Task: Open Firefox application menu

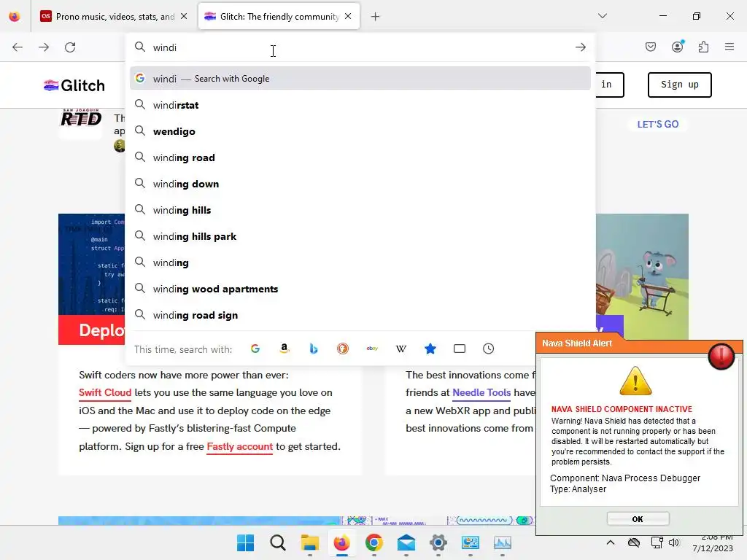Action: click(729, 47)
